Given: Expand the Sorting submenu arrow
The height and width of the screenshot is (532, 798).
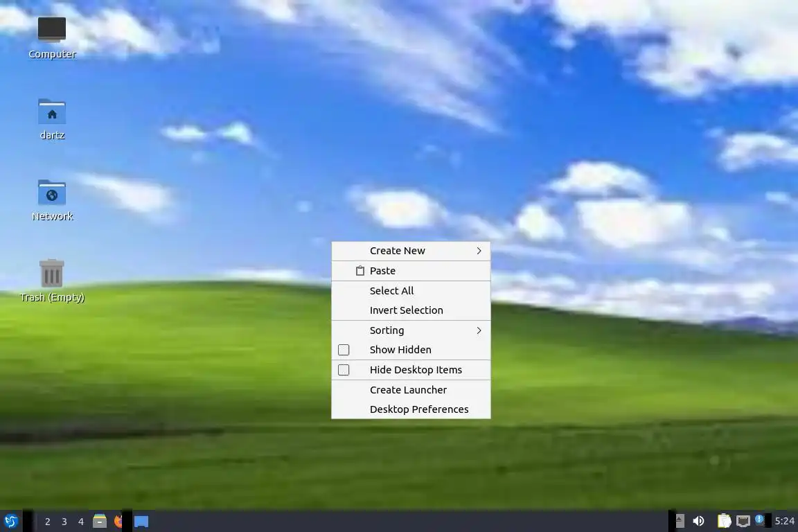Looking at the screenshot, I should click(479, 330).
